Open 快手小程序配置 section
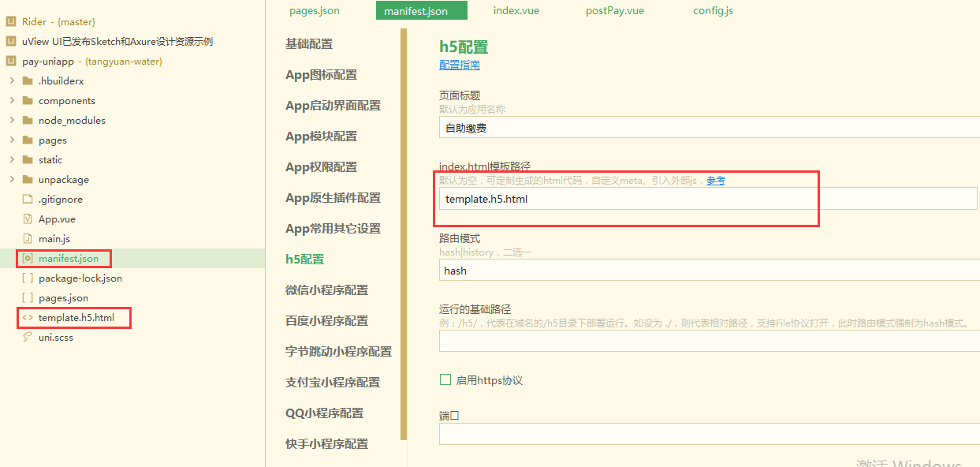This screenshot has width=980, height=467. (x=326, y=444)
